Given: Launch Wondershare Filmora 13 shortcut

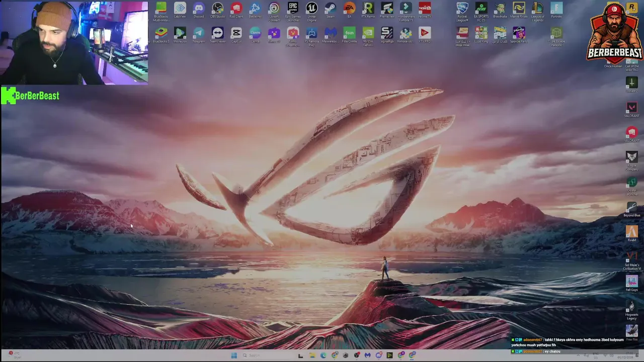Looking at the screenshot, I should coord(406,11).
